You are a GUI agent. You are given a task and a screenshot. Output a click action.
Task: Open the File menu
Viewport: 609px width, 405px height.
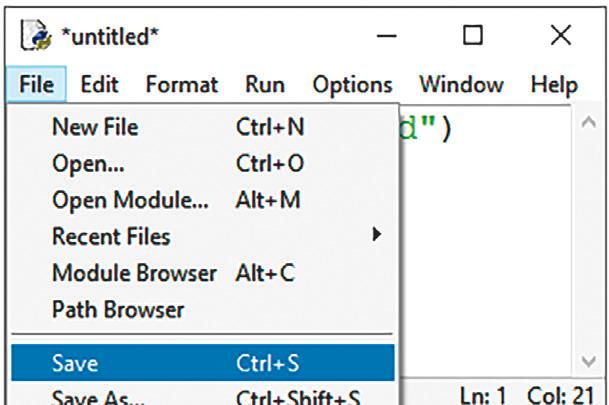pos(36,85)
